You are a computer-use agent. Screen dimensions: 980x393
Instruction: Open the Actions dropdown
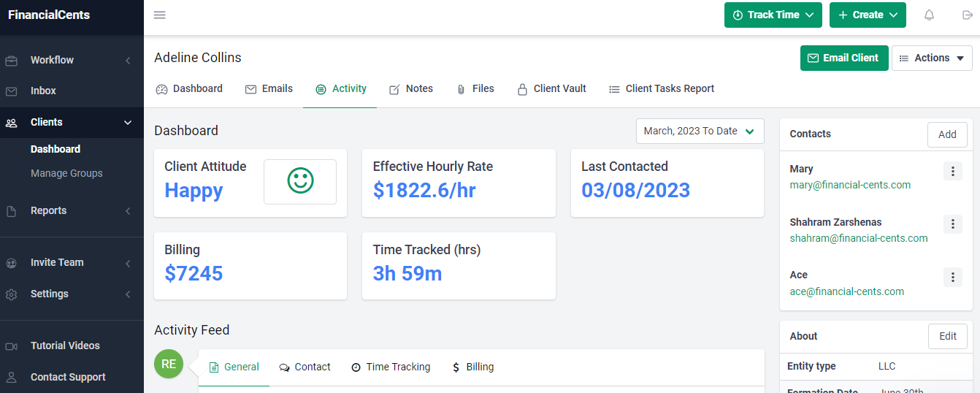931,58
